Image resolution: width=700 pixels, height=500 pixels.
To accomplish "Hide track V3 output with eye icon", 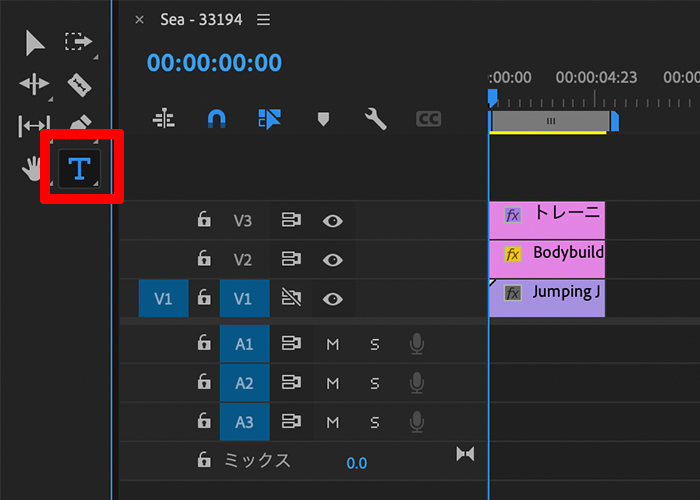I will pos(333,221).
